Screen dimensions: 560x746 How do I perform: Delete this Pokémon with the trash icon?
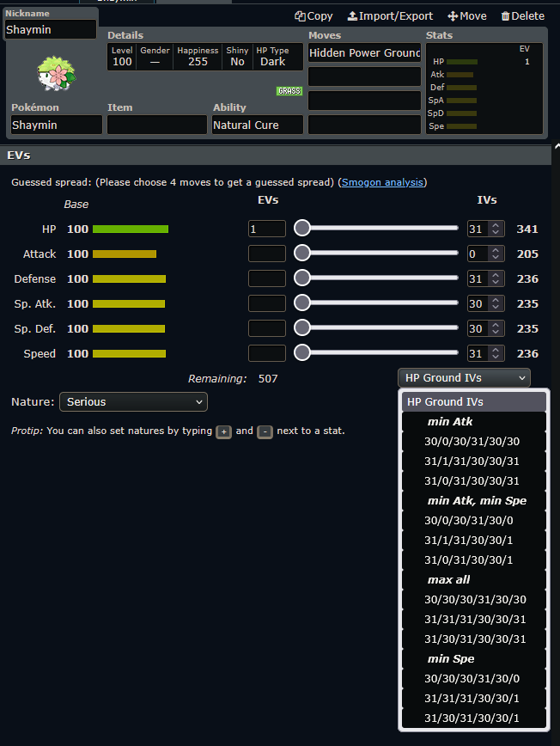point(522,16)
